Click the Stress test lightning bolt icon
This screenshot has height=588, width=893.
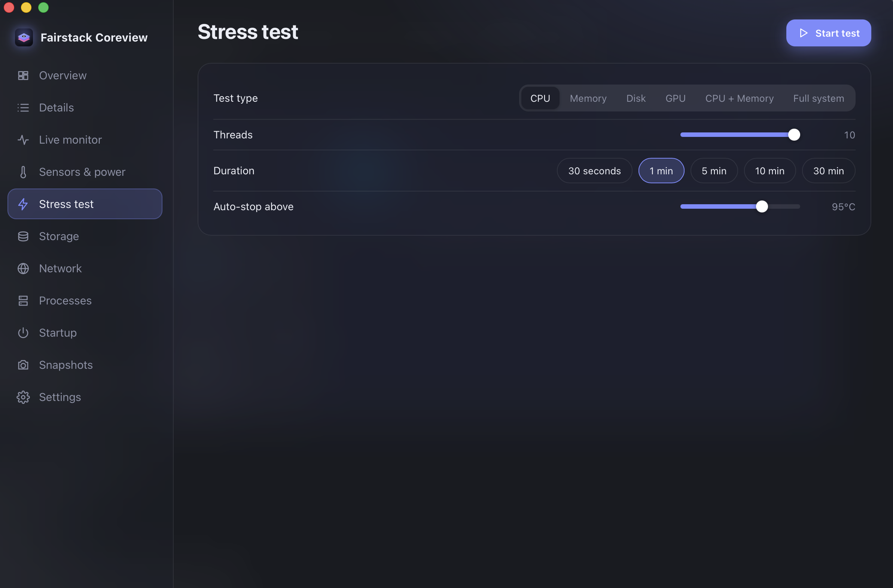click(23, 204)
